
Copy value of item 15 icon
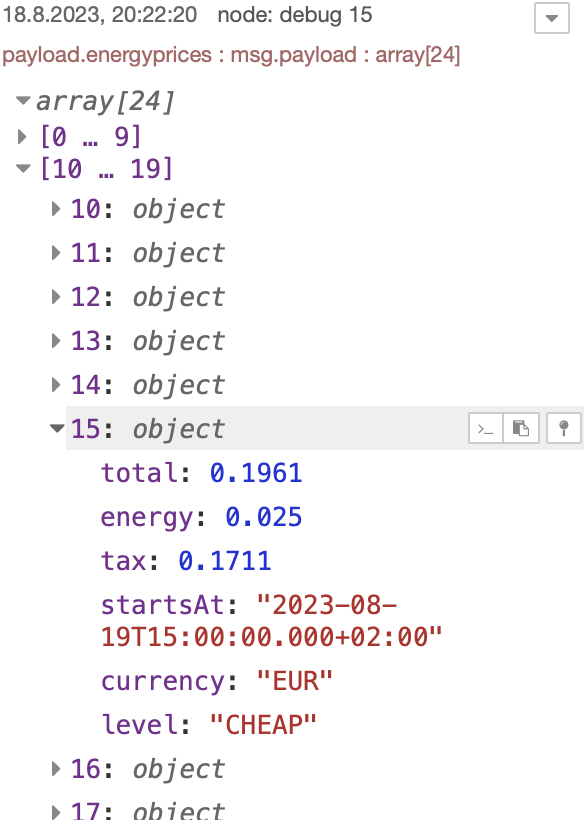[521, 428]
